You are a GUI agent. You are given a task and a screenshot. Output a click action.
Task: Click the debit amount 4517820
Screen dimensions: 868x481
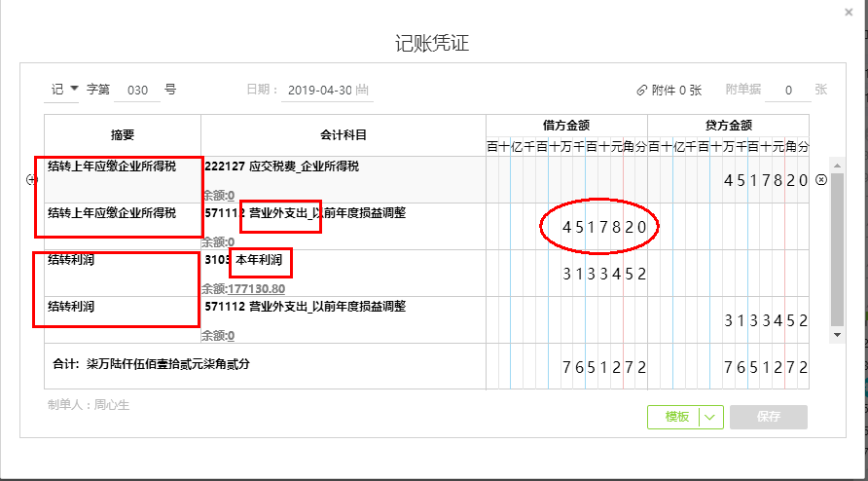[x=604, y=227]
